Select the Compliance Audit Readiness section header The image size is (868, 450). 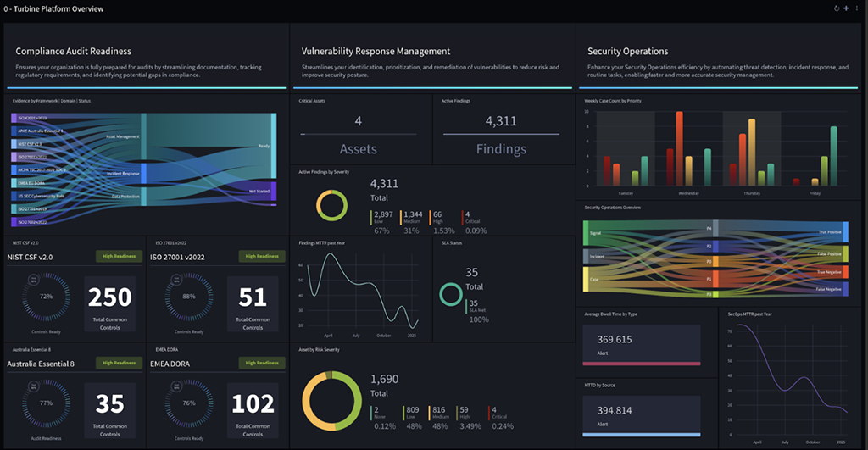(x=74, y=52)
